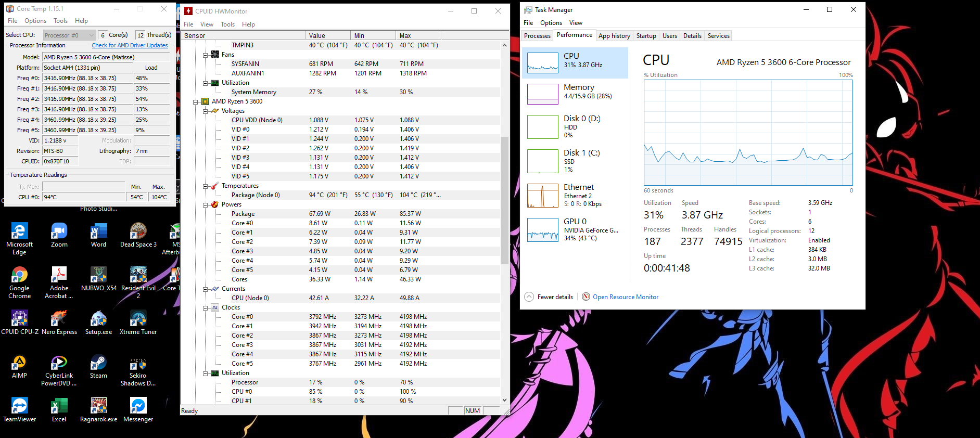Select the Adobe Acrobat desktop icon
Viewport: 980px width, 438px height.
coord(59,282)
